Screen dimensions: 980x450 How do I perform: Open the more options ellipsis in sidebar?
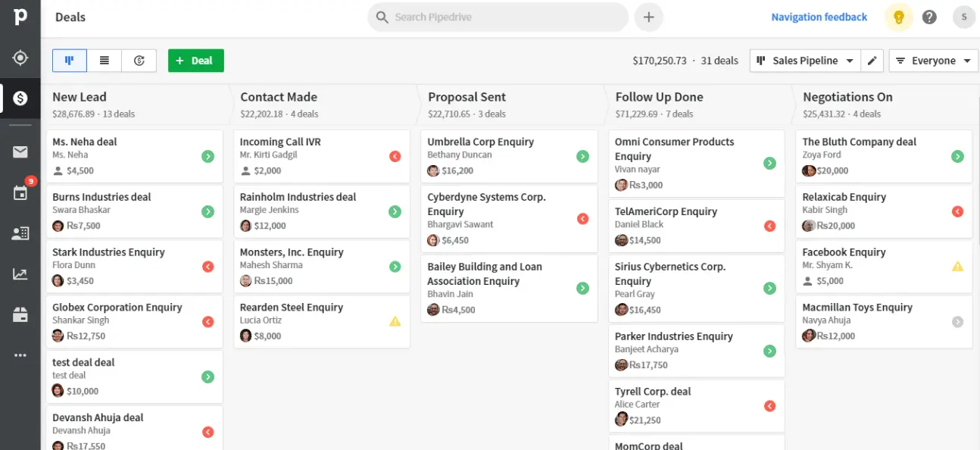pyautogui.click(x=20, y=355)
